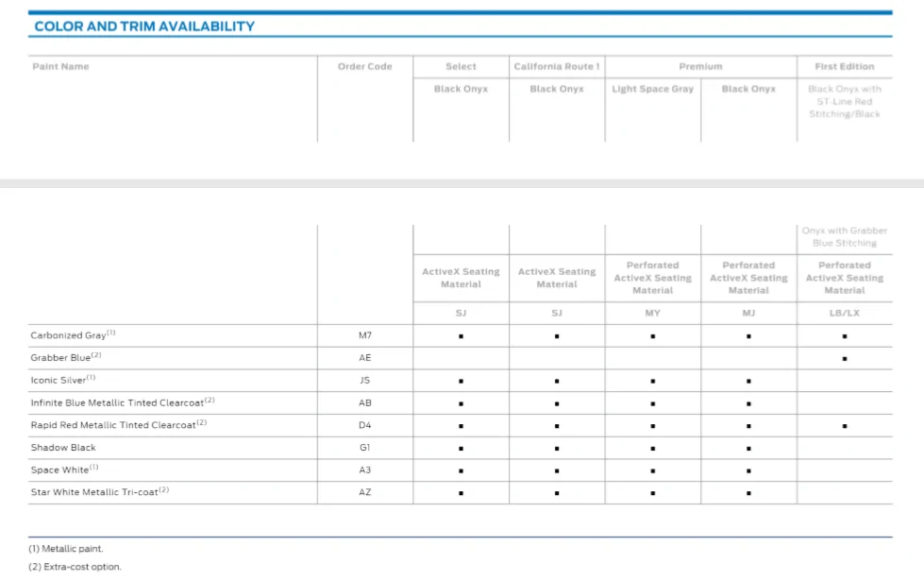924x580 pixels.
Task: Click the MY trim code cell
Action: pyautogui.click(x=653, y=314)
